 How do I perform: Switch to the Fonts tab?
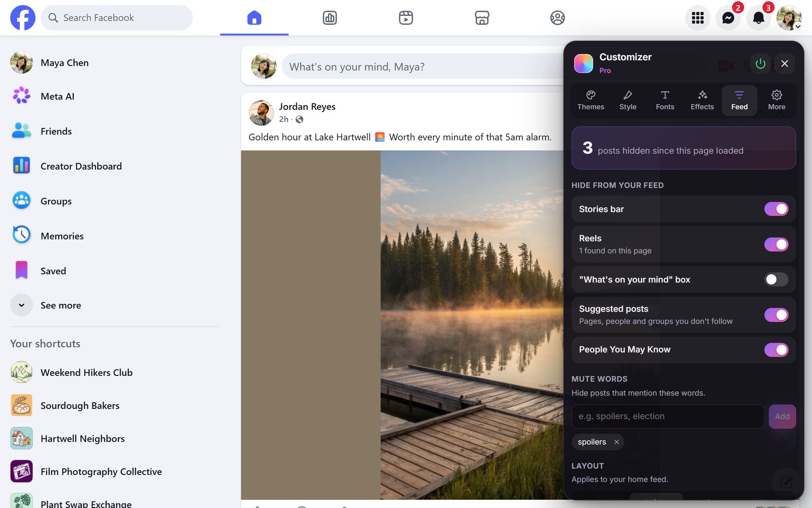(x=665, y=100)
